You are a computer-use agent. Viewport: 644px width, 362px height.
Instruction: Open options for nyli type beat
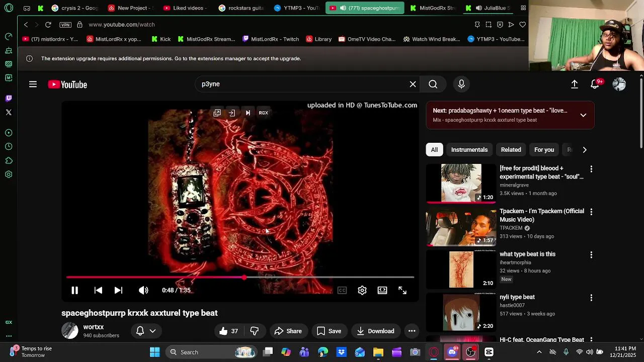pyautogui.click(x=591, y=298)
